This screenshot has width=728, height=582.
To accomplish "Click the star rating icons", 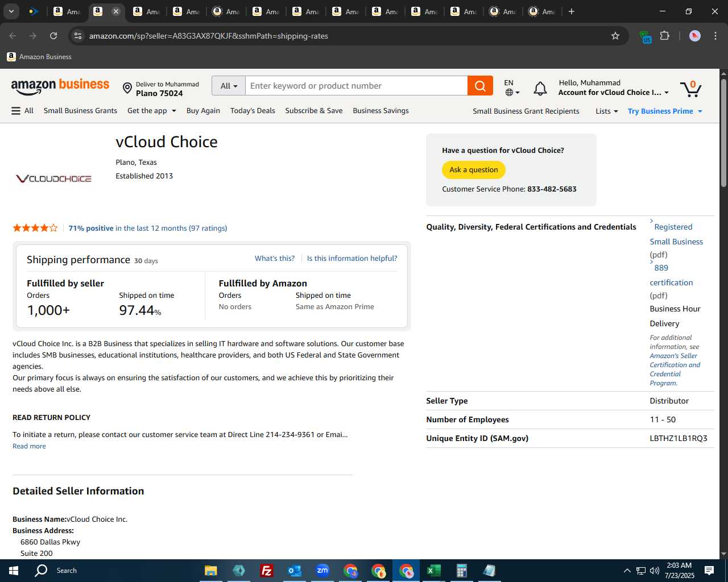I will [35, 228].
